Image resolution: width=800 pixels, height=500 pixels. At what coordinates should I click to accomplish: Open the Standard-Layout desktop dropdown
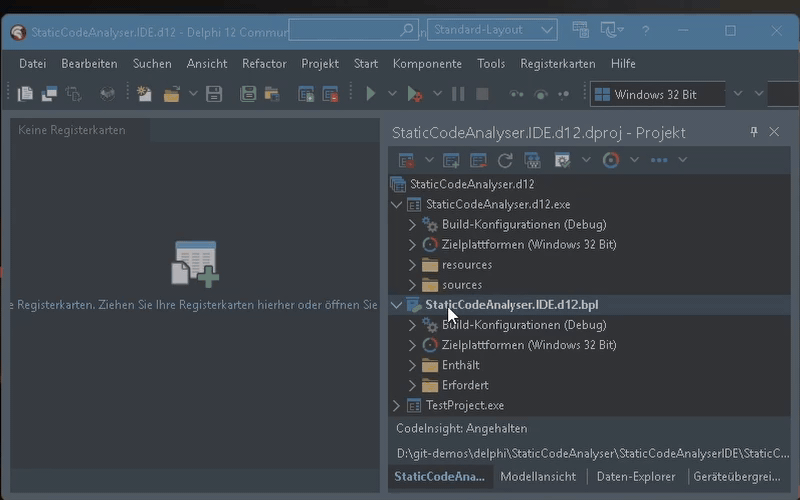coord(492,30)
